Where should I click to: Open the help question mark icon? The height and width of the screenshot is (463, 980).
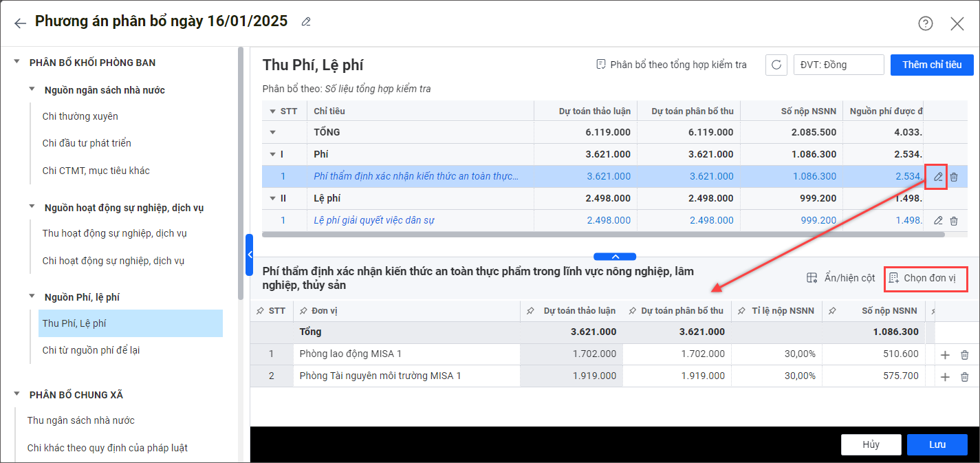click(x=925, y=23)
